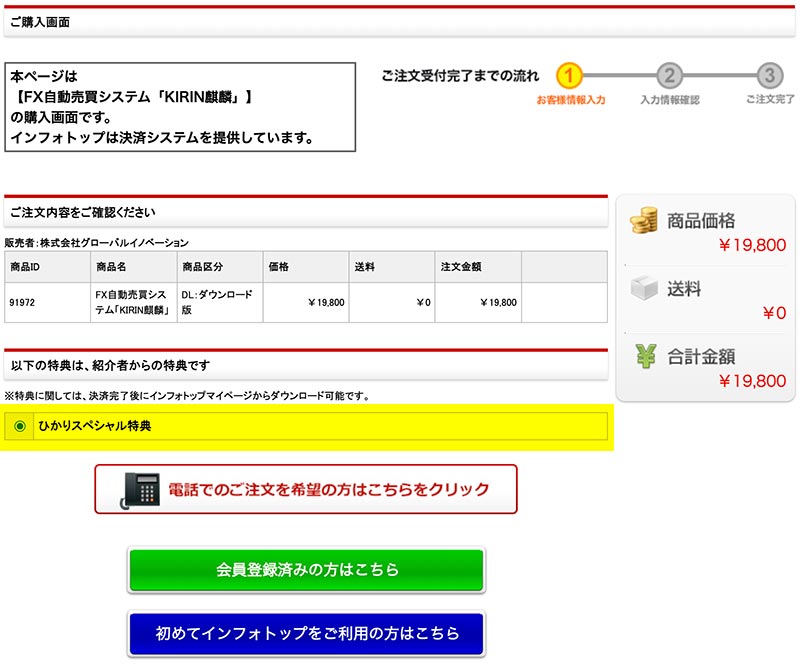Click the notice box text about インフォトップ決済システム
The width and height of the screenshot is (800, 668).
coord(162,138)
